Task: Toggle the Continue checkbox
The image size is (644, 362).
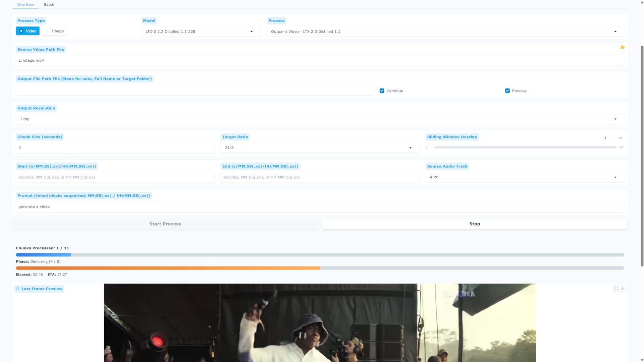Action: click(382, 91)
